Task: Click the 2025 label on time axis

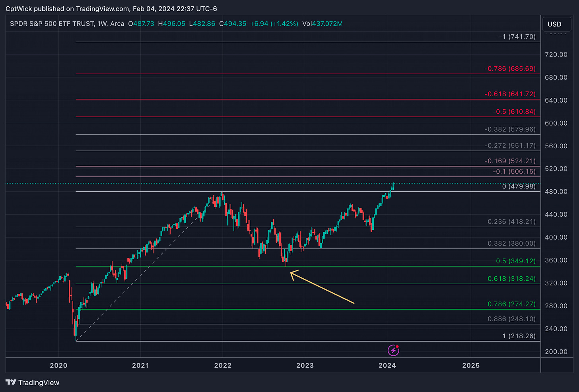Action: [471, 365]
